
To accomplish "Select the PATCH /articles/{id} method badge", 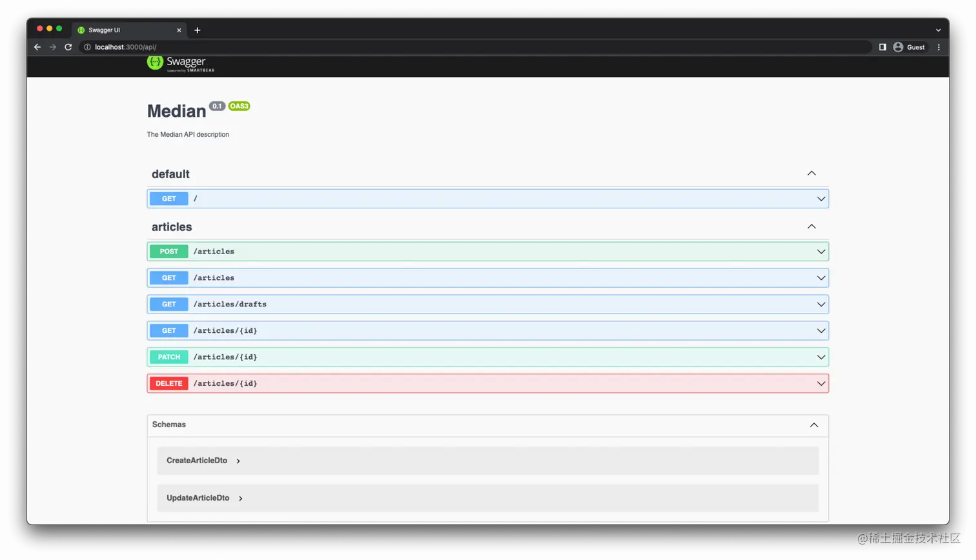I will pyautogui.click(x=168, y=356).
